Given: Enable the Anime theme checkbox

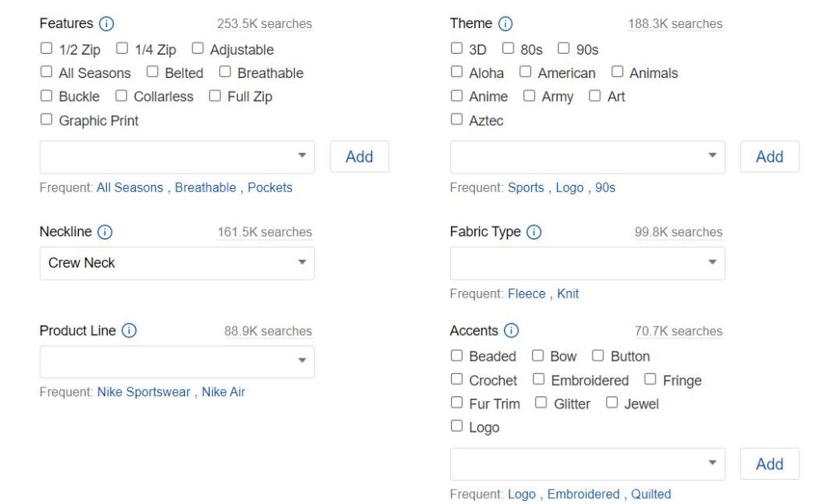Looking at the screenshot, I should coord(457,96).
